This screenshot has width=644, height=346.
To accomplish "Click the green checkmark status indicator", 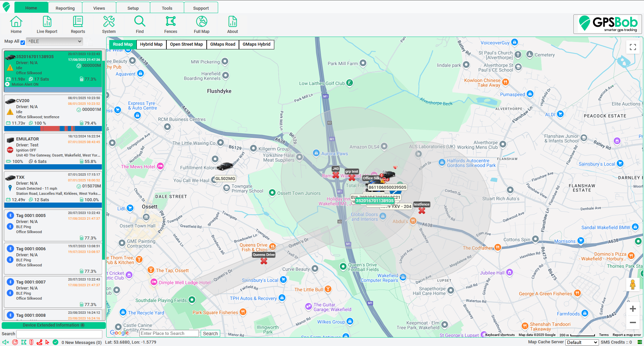I will (55, 342).
